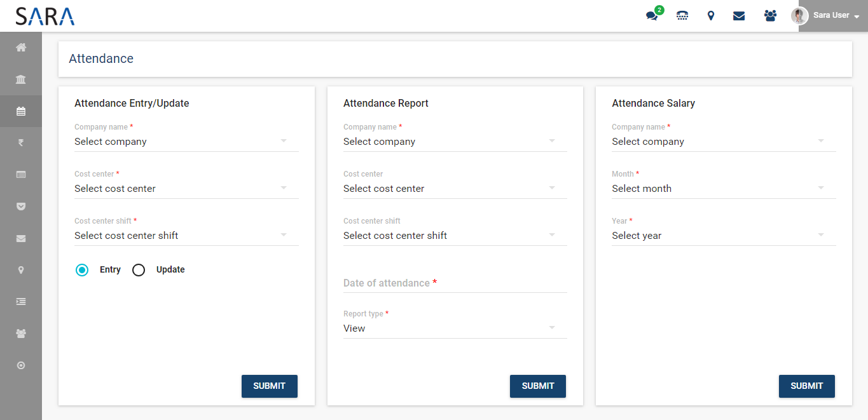Click the SARA logo

[x=45, y=16]
